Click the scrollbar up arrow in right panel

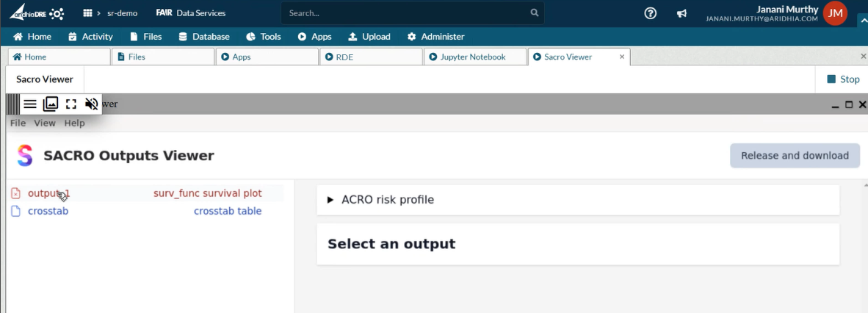865,184
